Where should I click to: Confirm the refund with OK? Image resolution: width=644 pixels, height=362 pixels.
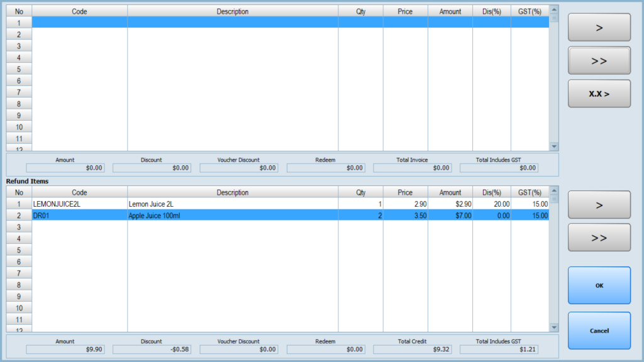(x=599, y=285)
